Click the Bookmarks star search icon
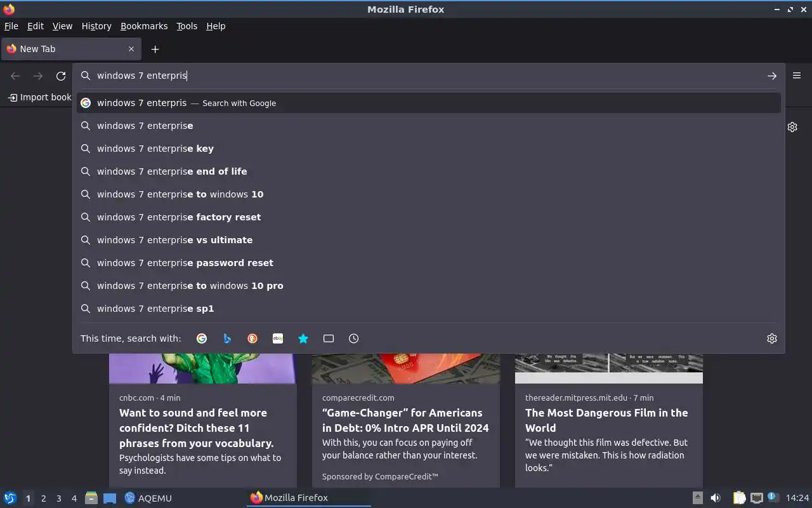This screenshot has height=508, width=812. click(303, 338)
